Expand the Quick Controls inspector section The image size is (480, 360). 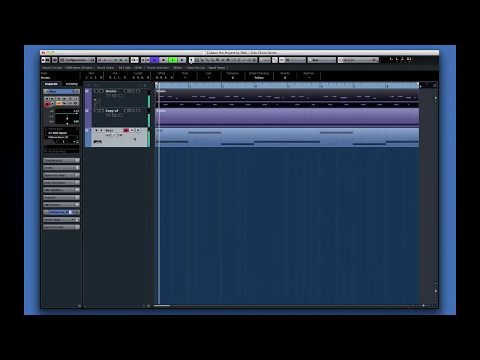61,227
